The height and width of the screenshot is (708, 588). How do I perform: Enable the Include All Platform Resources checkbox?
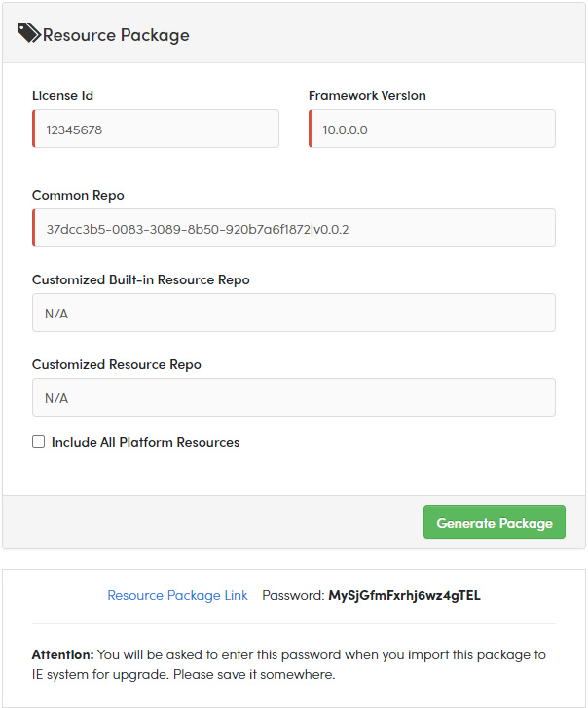[39, 442]
